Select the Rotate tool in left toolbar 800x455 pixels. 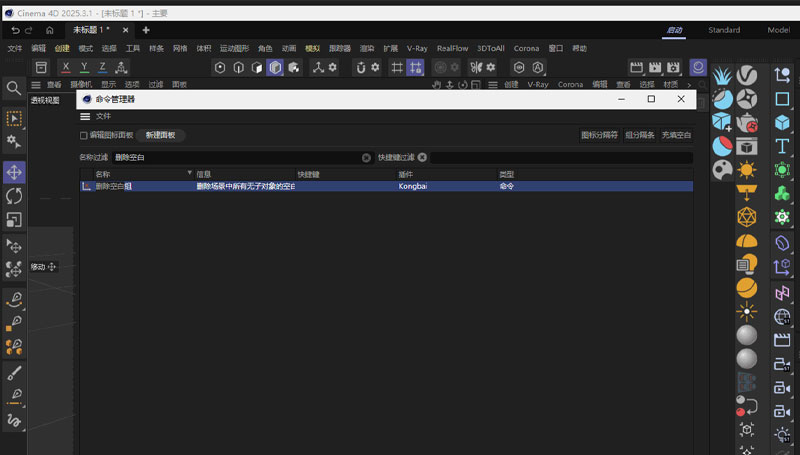pyautogui.click(x=14, y=196)
